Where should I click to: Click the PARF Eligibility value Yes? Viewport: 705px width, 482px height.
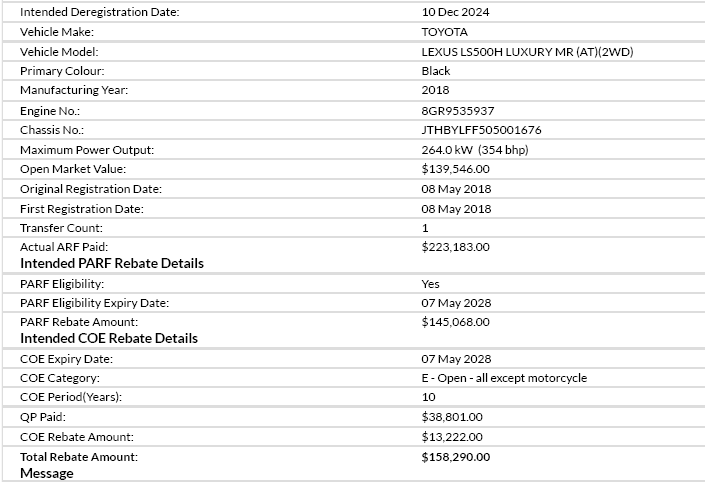point(431,284)
